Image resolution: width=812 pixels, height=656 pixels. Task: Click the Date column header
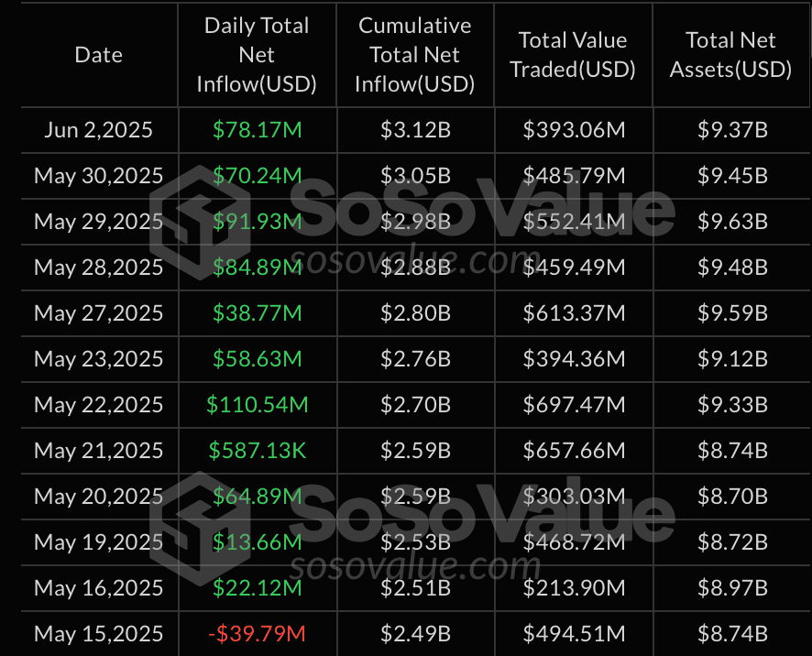point(98,55)
